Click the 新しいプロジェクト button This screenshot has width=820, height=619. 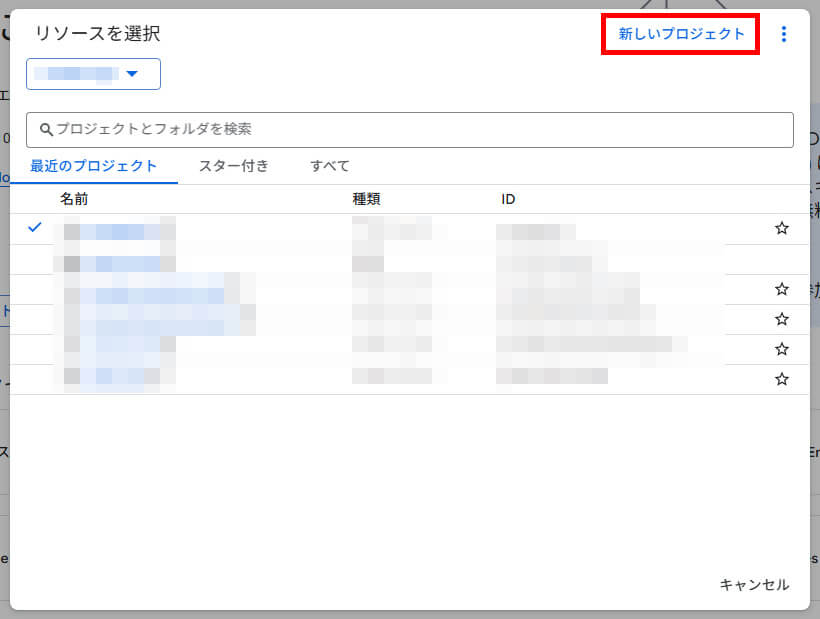tap(680, 33)
